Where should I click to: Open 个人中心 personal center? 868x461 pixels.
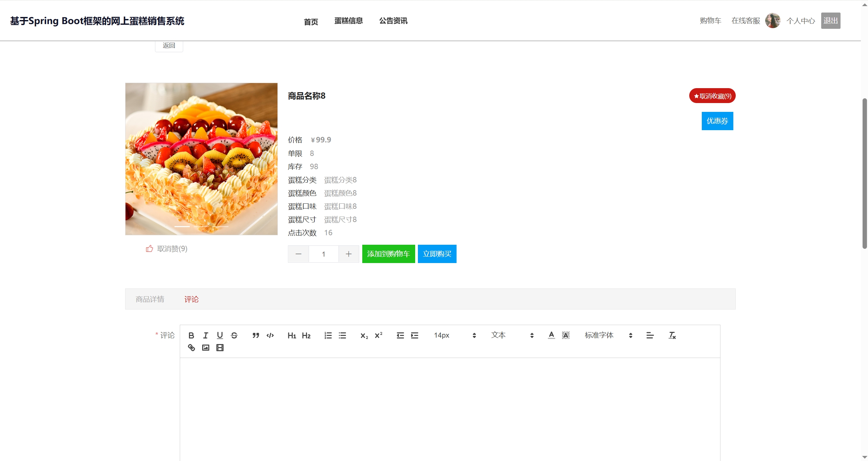tap(801, 21)
